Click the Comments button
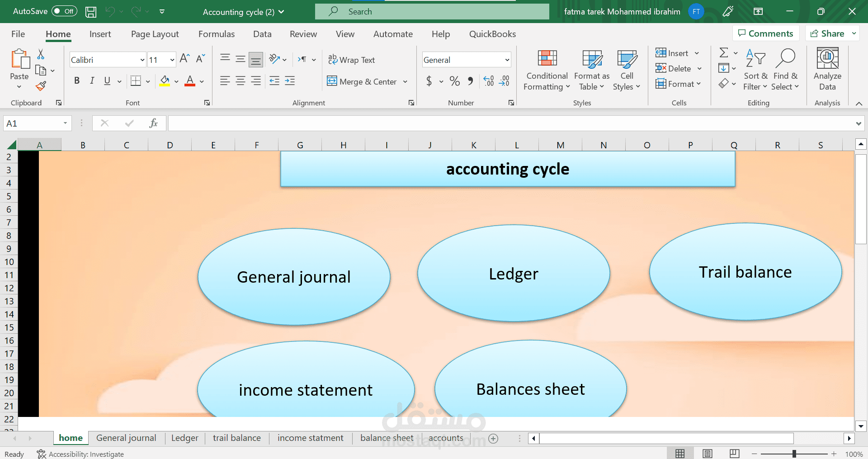Viewport: 868px width, 459px height. coord(765,33)
